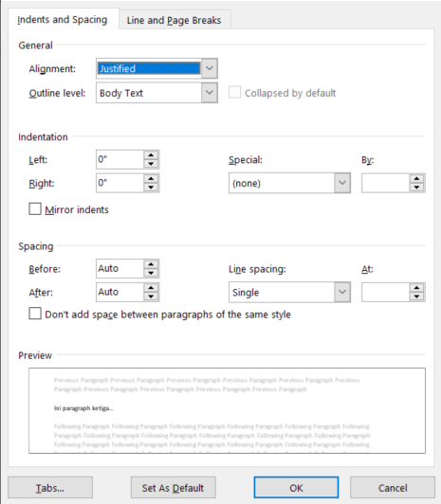Viewport: 441px width, 504px height.
Task: Click the Right indentation input field
Action: coord(120,183)
